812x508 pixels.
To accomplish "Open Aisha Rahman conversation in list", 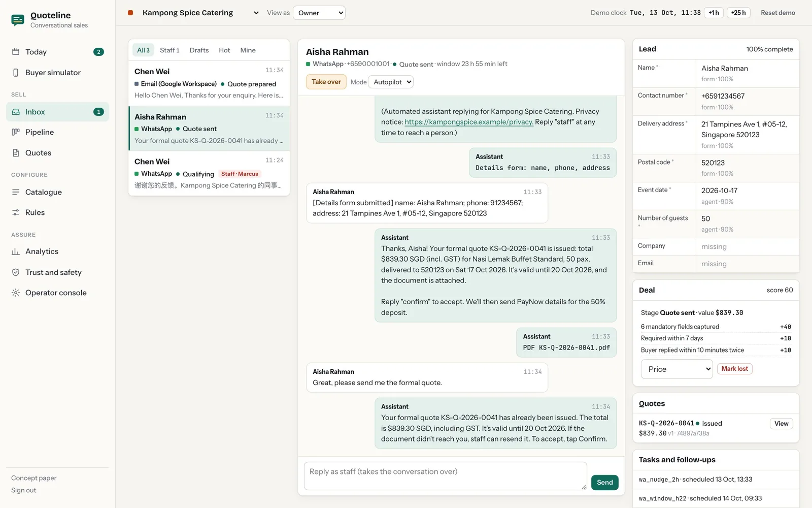I will [209, 129].
